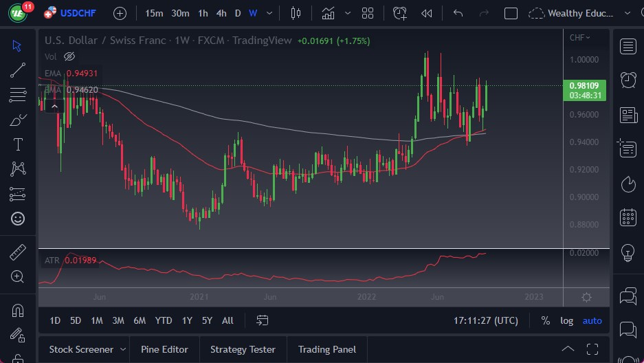Pick the Text annotation tool
The width and height of the screenshot is (644, 363).
point(18,144)
